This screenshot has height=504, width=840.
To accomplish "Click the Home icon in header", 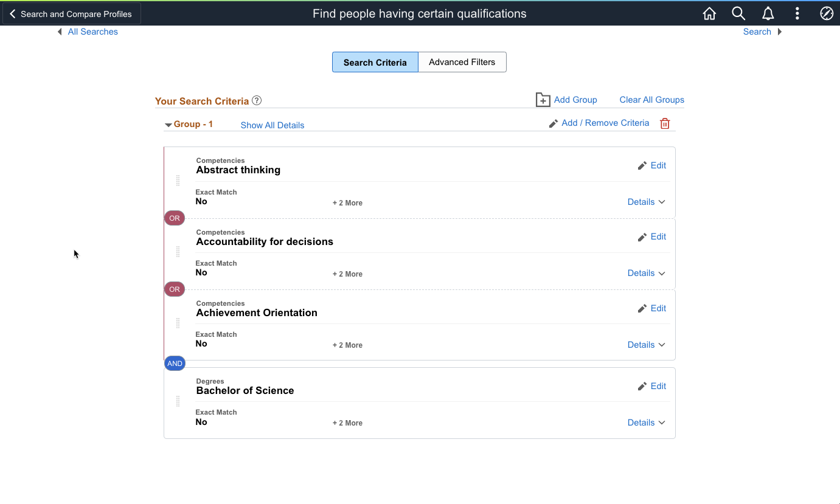I will (x=709, y=13).
